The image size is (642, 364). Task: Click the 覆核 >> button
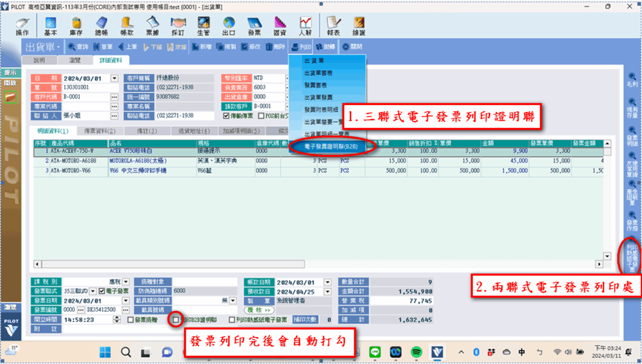(x=259, y=310)
